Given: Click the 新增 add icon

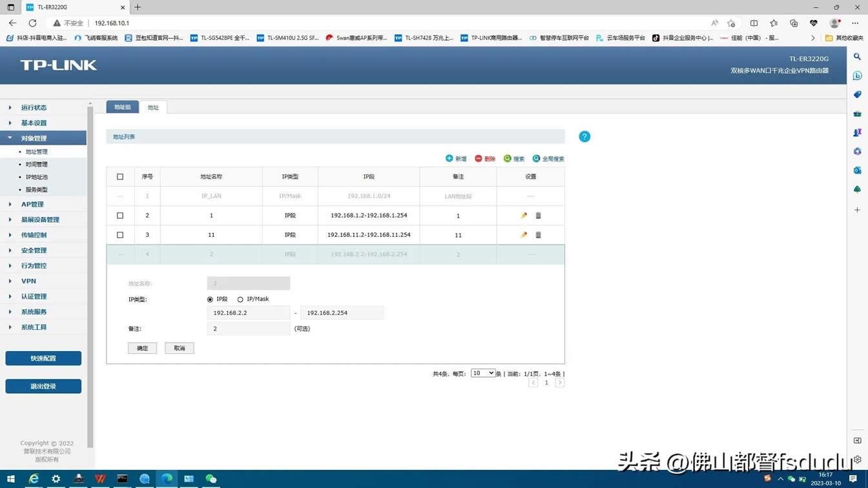Looking at the screenshot, I should pyautogui.click(x=449, y=159).
